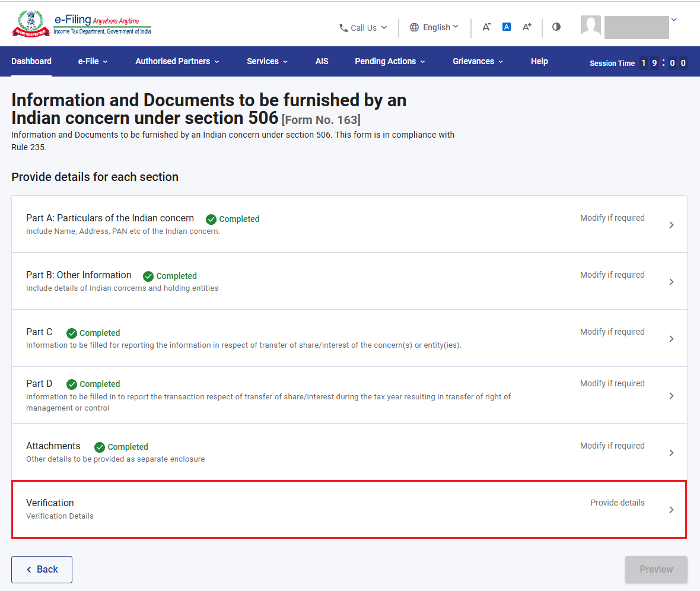Click the Completed check icon beside Attachments
Screen dimensions: 700x591
click(x=100, y=447)
